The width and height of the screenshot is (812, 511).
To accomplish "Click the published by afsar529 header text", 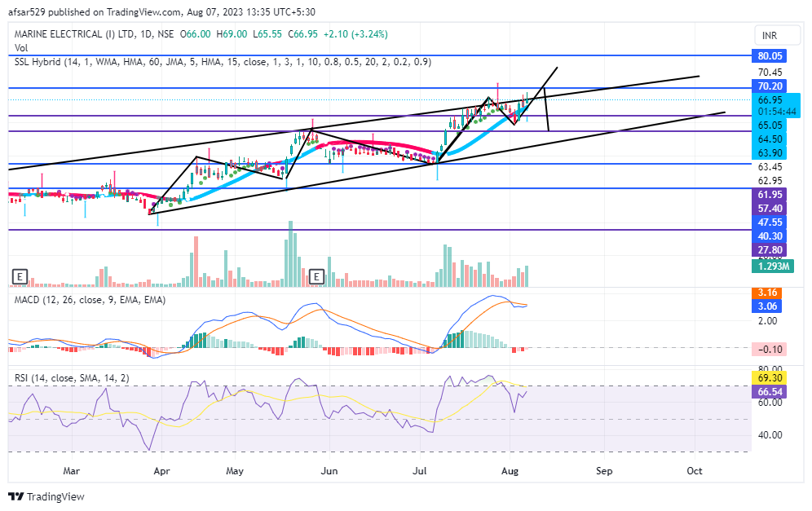I will pos(161,12).
